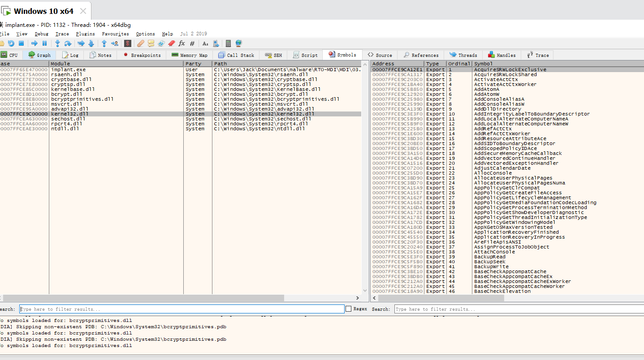This screenshot has height=360, width=644.
Task: Open the calculator toolbar icon
Action: click(x=228, y=43)
